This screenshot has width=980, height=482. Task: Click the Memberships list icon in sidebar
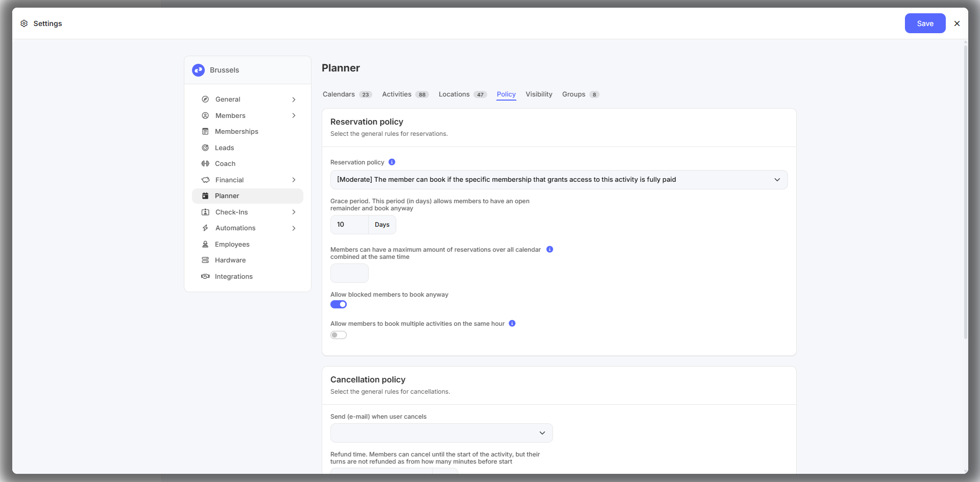coord(205,131)
